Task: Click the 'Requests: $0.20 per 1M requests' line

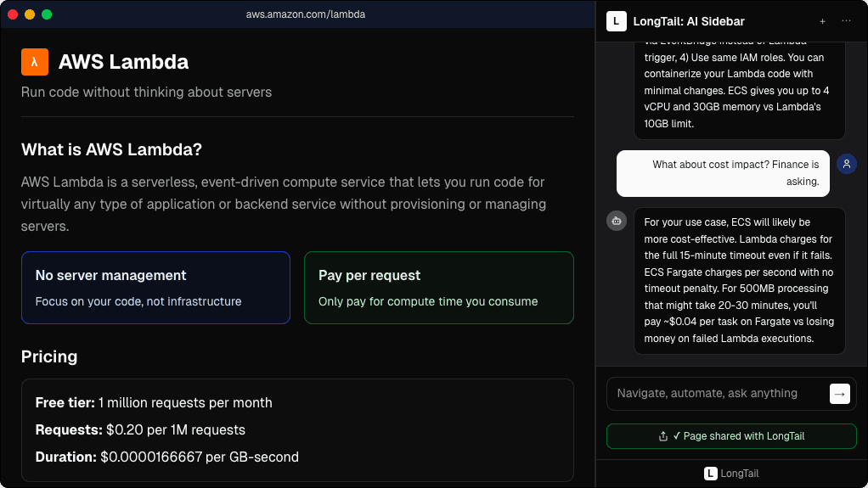Action: (x=140, y=429)
